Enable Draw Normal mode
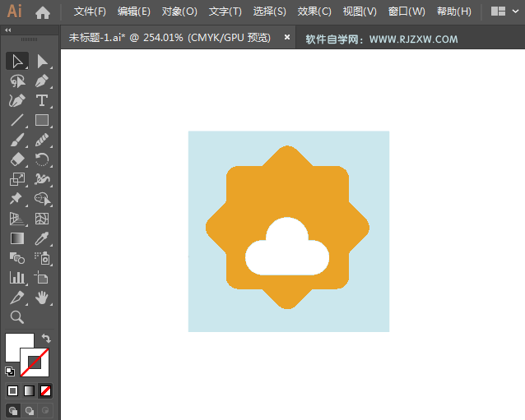 point(13,411)
